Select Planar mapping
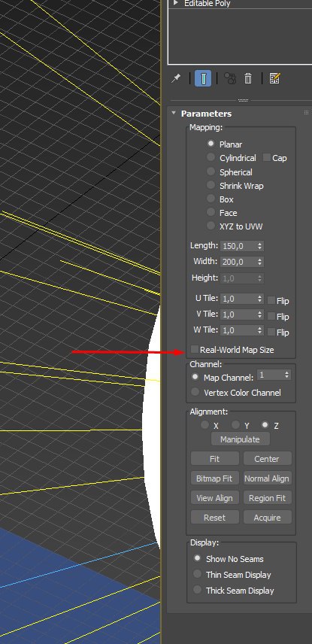This screenshot has width=312, height=644. coord(211,144)
